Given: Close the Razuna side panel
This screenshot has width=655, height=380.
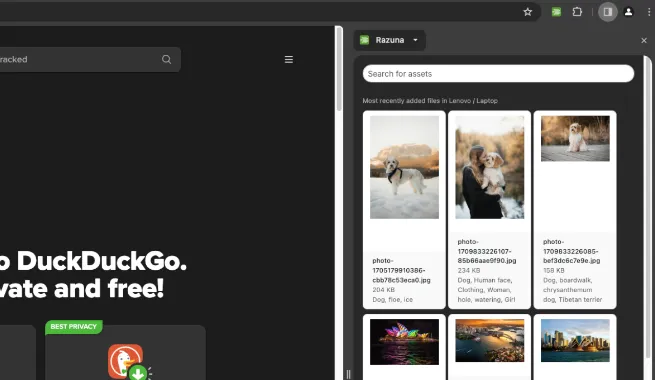Looking at the screenshot, I should (644, 41).
